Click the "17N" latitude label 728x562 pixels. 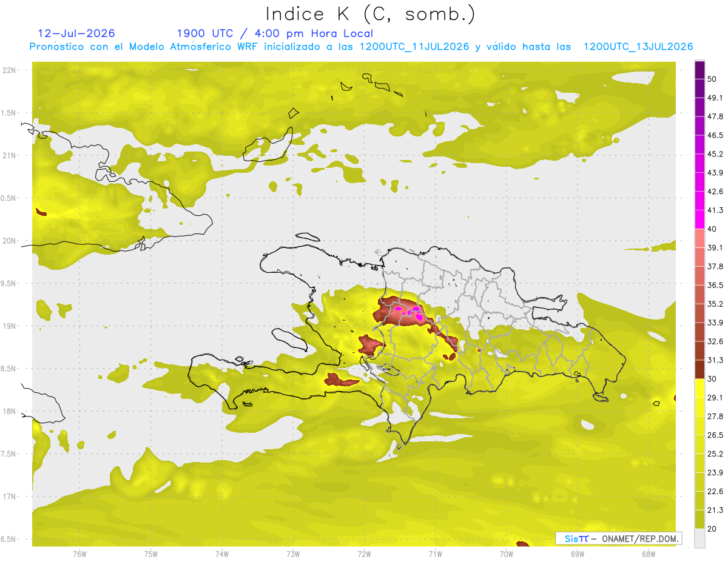pos(10,497)
